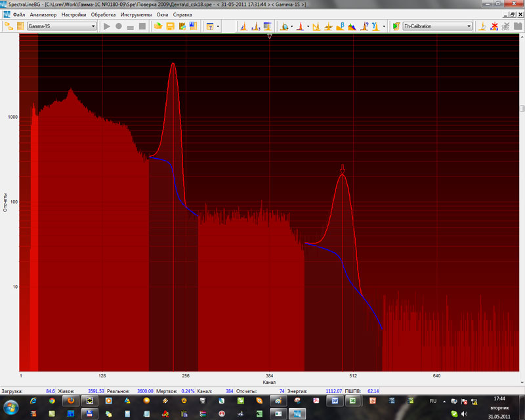Click the tree structure icon at toolbar start

click(9, 26)
